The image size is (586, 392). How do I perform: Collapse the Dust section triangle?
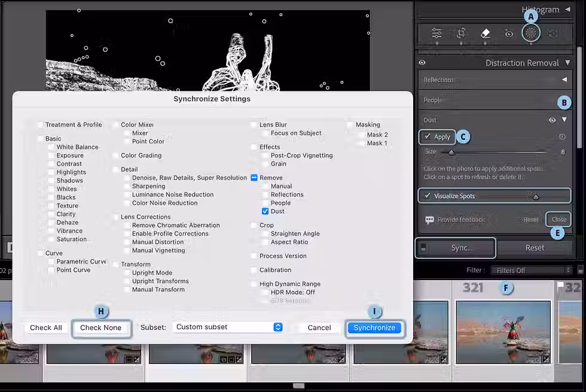(x=564, y=120)
